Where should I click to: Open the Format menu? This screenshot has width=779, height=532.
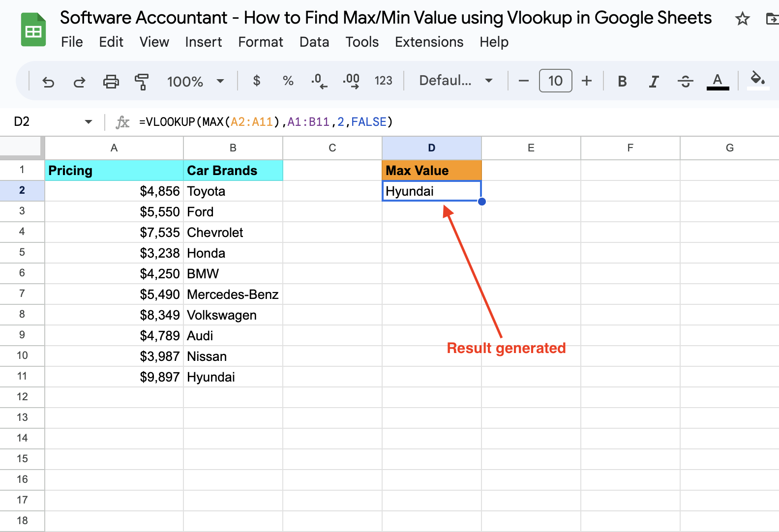261,42
